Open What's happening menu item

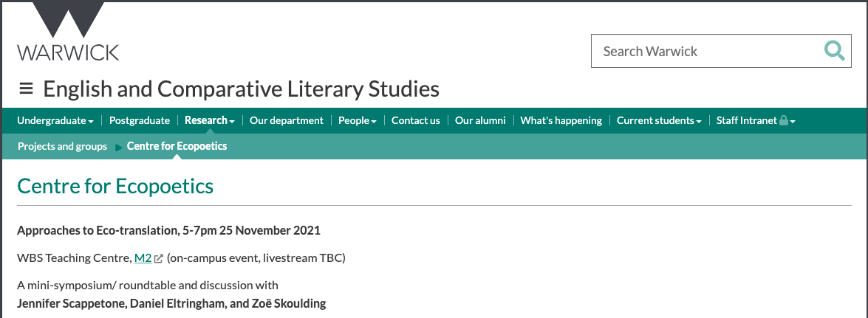(x=561, y=120)
